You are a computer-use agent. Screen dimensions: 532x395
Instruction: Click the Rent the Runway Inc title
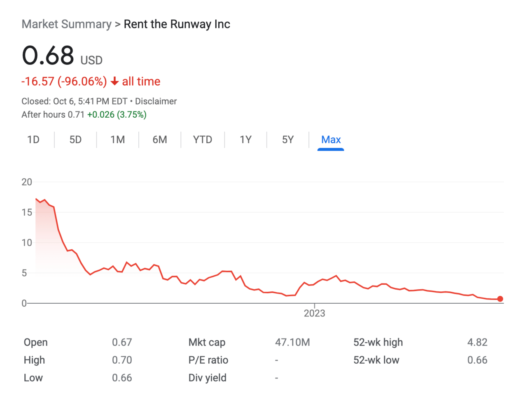point(177,24)
